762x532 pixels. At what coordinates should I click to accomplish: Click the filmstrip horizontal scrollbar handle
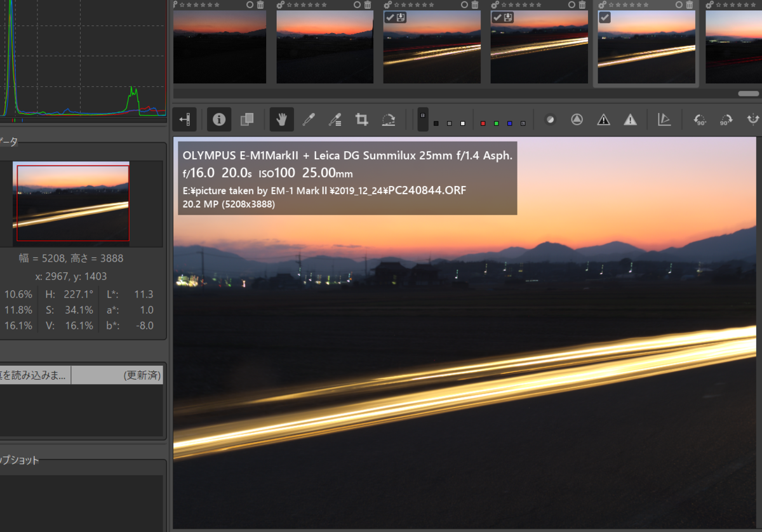click(749, 93)
